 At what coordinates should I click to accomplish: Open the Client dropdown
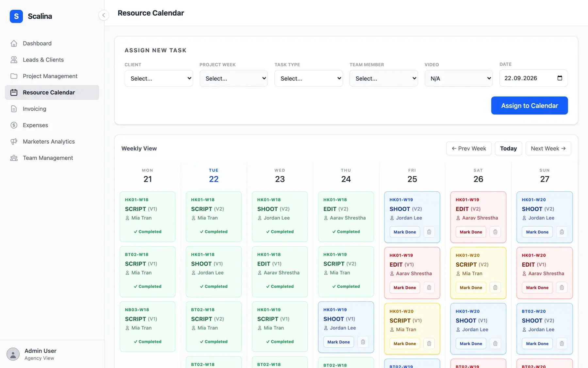coord(159,79)
